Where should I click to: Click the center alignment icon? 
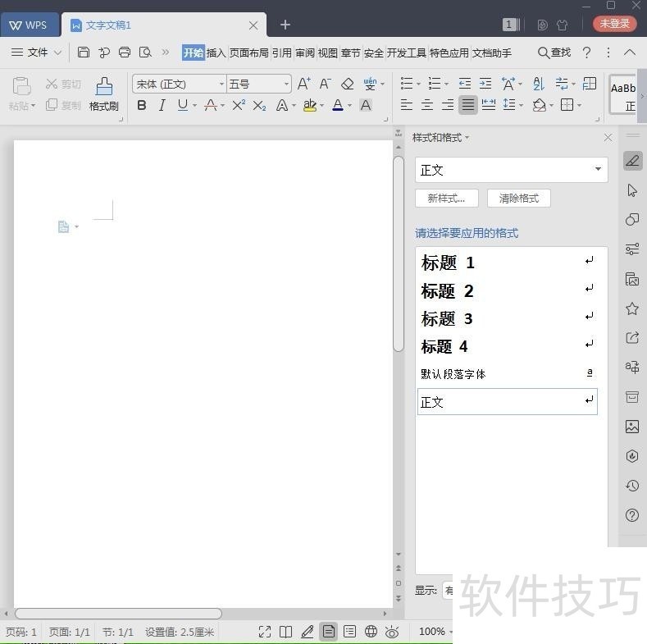coord(426,105)
